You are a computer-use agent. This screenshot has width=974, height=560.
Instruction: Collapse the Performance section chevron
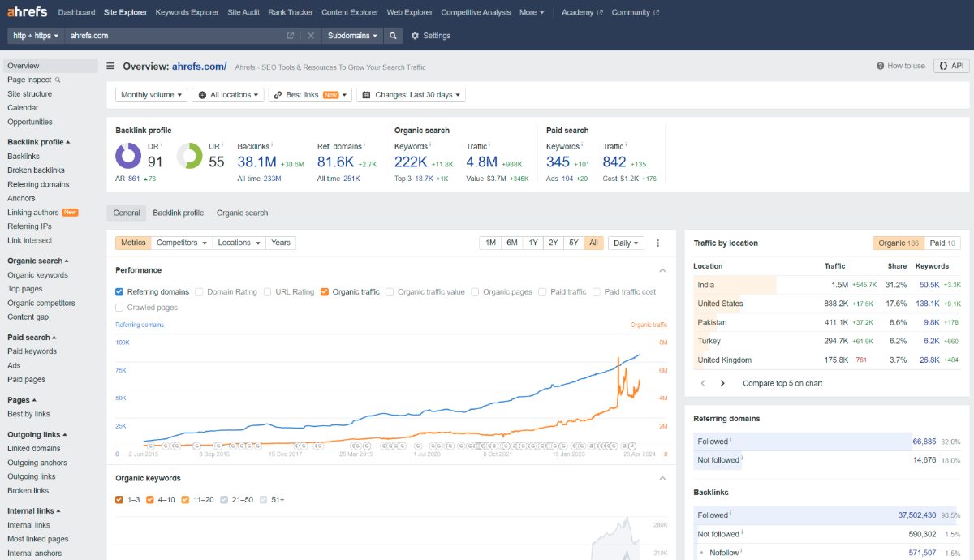click(662, 270)
